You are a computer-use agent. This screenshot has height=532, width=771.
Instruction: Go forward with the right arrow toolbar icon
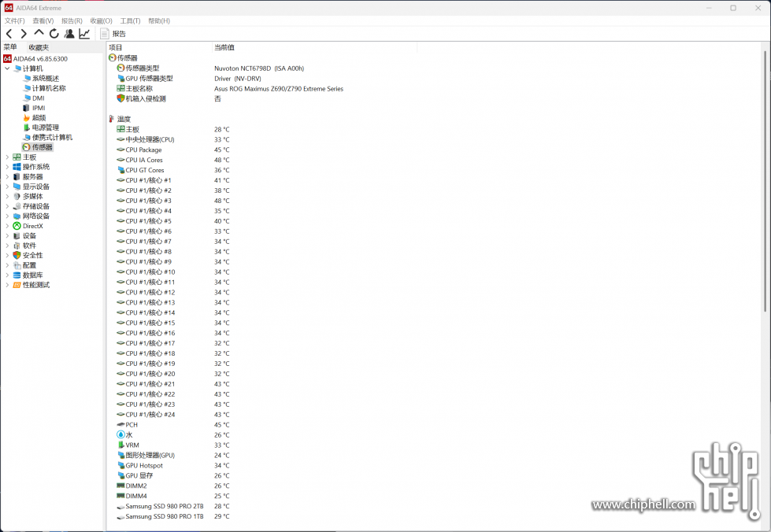[24, 33]
